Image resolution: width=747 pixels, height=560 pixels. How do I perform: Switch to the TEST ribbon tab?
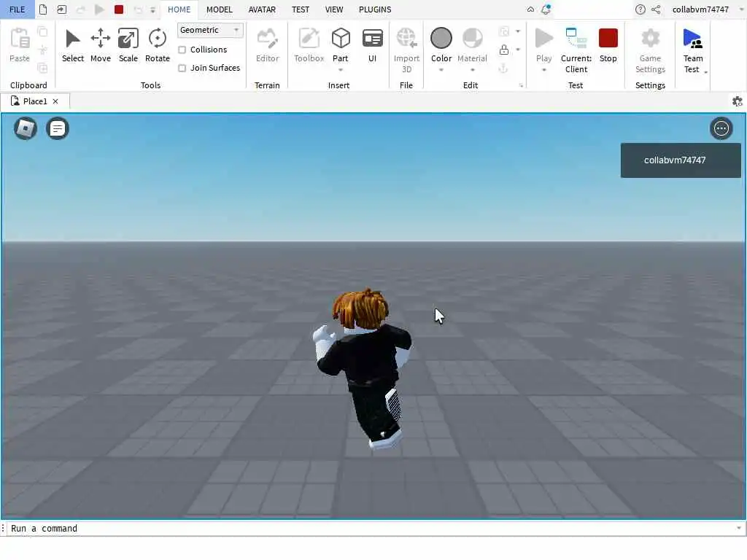tap(301, 9)
